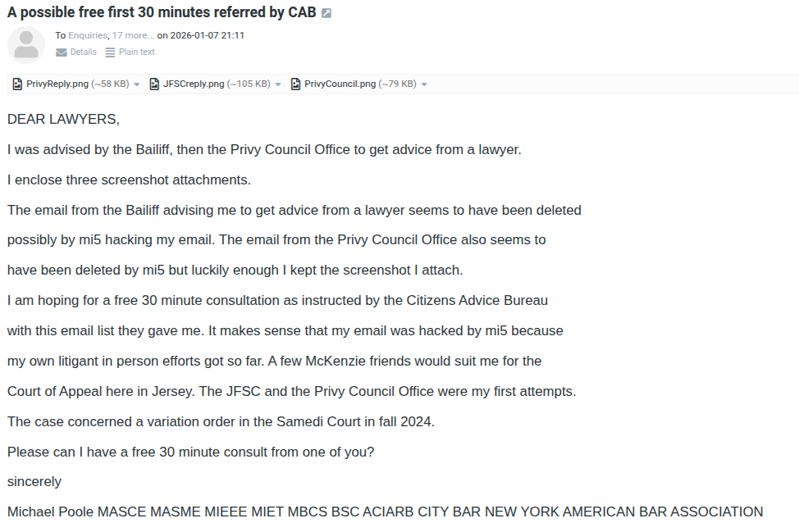Click the Enquiries recipient link
Screen dimensions: 799x532
tap(88, 35)
